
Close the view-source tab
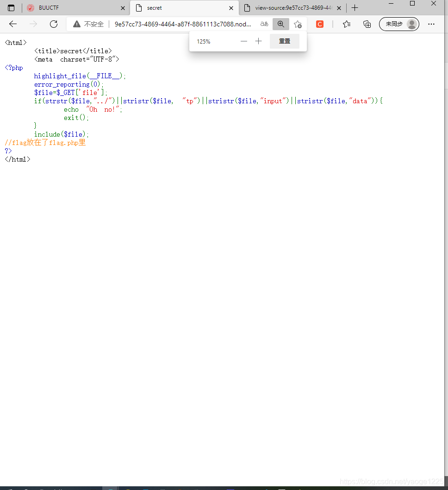click(339, 8)
